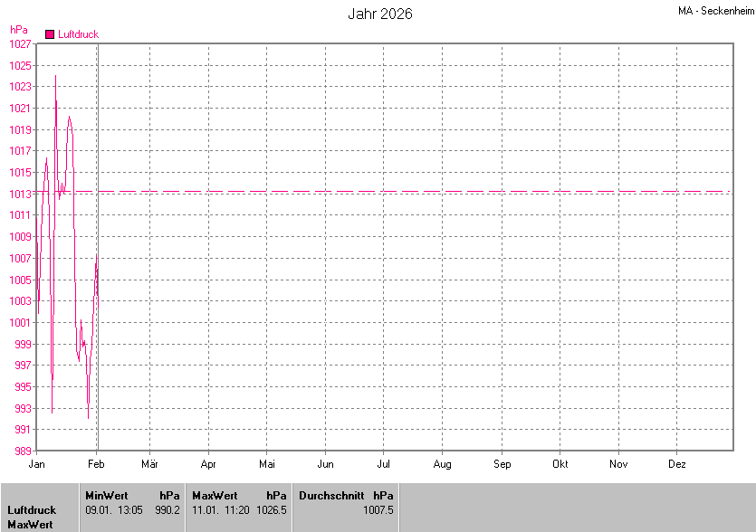756x532 pixels.
Task: Click the Mai month axis label
Action: click(x=266, y=464)
